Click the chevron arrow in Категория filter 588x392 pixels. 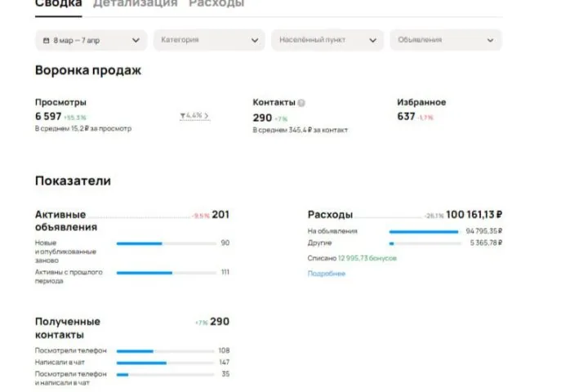point(255,40)
